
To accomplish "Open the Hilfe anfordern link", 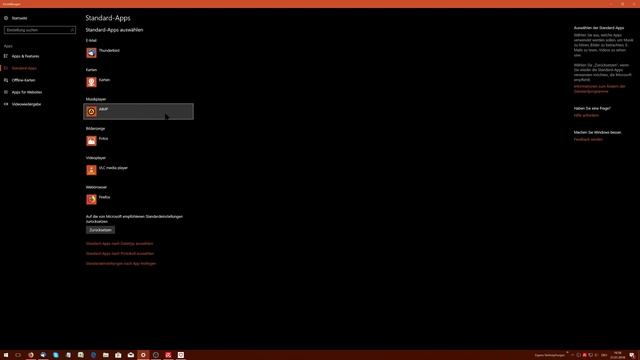I will coord(586,116).
